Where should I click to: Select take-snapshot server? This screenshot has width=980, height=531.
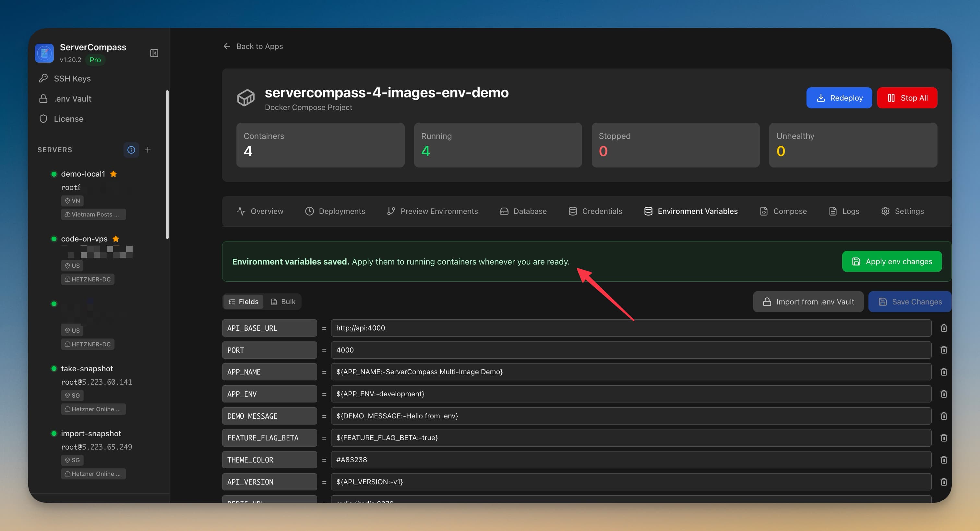87,368
